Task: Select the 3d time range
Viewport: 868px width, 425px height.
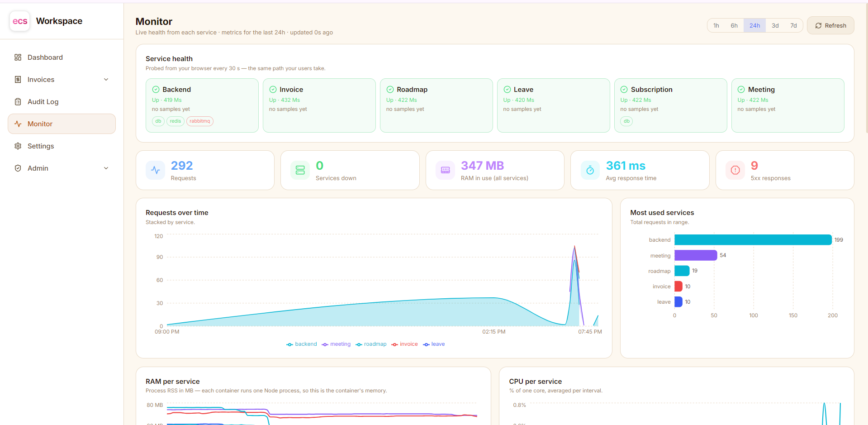Action: 775,26
